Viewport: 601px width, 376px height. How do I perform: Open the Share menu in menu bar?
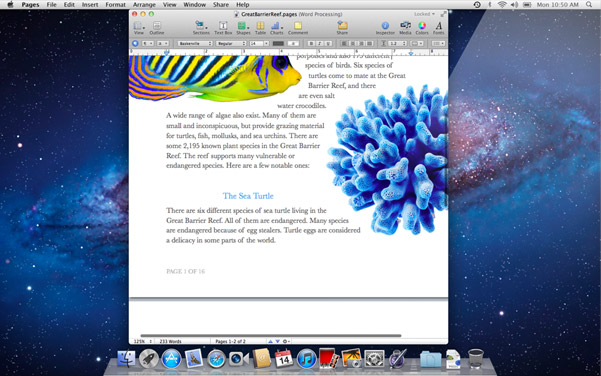[221, 5]
